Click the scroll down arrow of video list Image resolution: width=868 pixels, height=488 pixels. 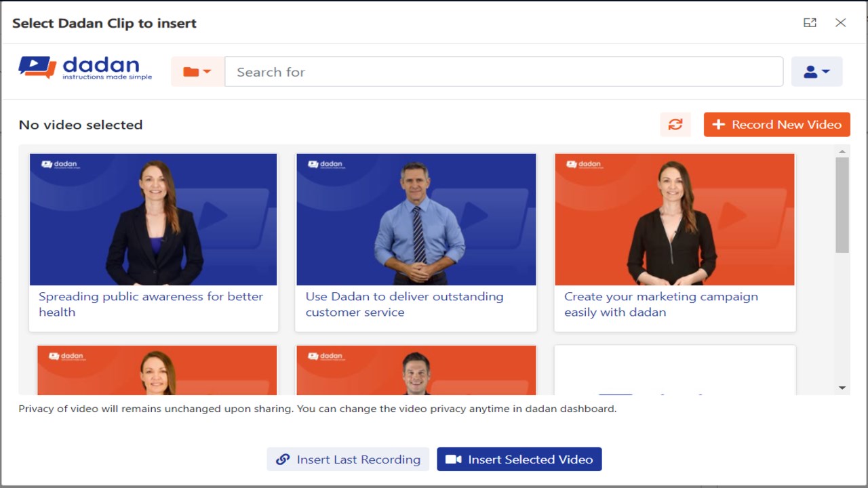tap(842, 388)
